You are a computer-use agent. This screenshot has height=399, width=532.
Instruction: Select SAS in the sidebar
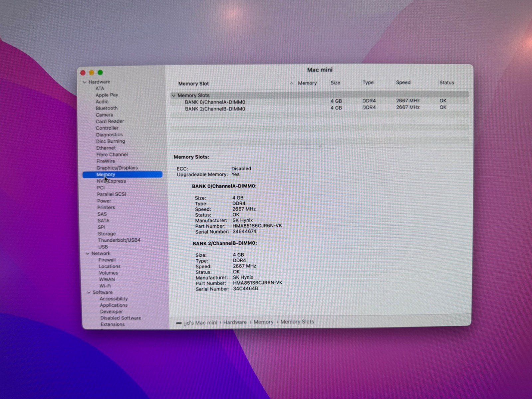click(x=102, y=214)
